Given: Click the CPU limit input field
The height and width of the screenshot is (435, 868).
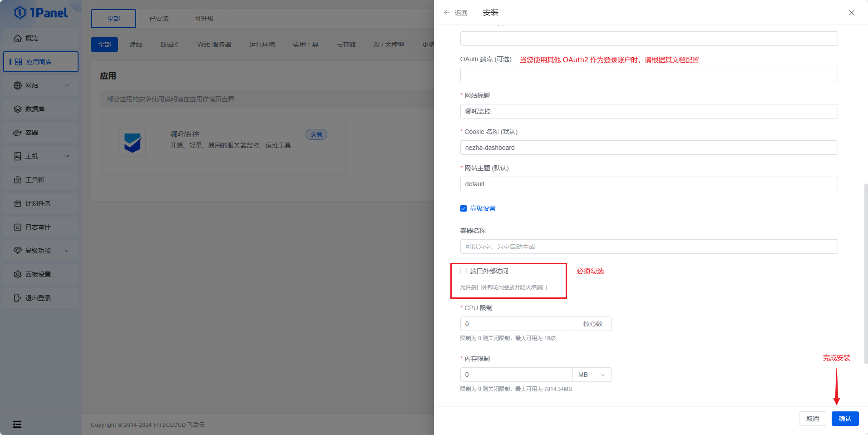Looking at the screenshot, I should coord(517,324).
